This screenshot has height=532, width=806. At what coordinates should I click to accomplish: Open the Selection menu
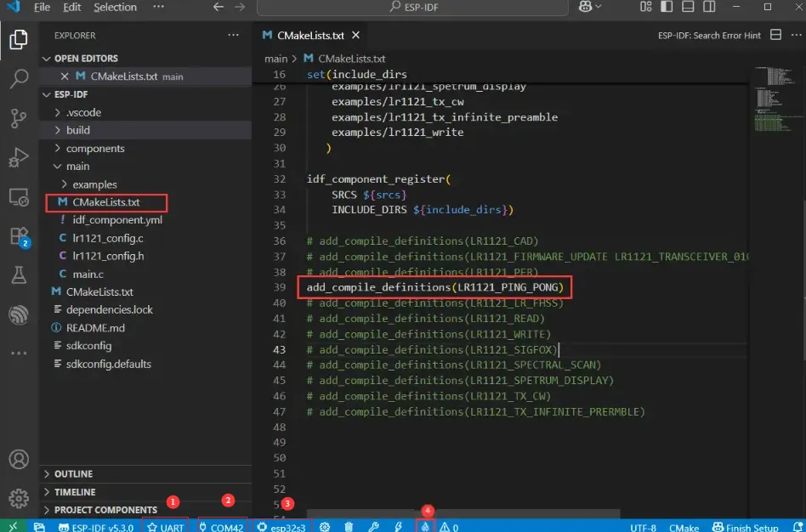click(115, 7)
